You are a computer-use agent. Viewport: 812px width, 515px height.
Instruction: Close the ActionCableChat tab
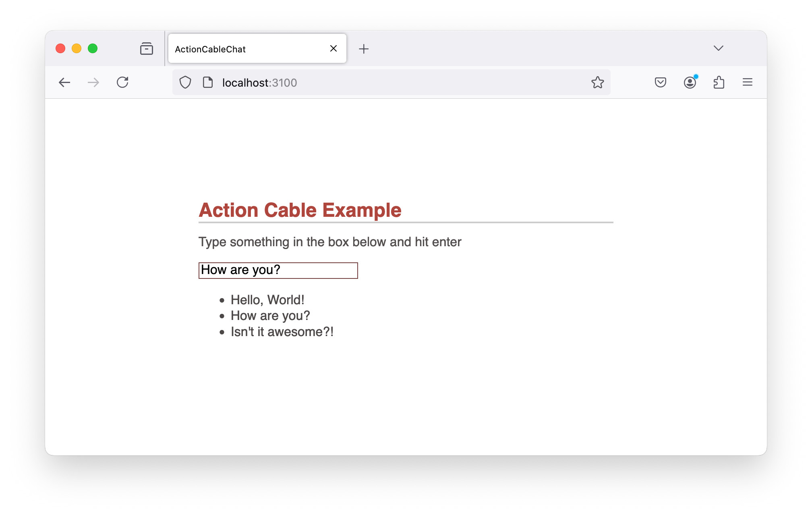coord(333,48)
